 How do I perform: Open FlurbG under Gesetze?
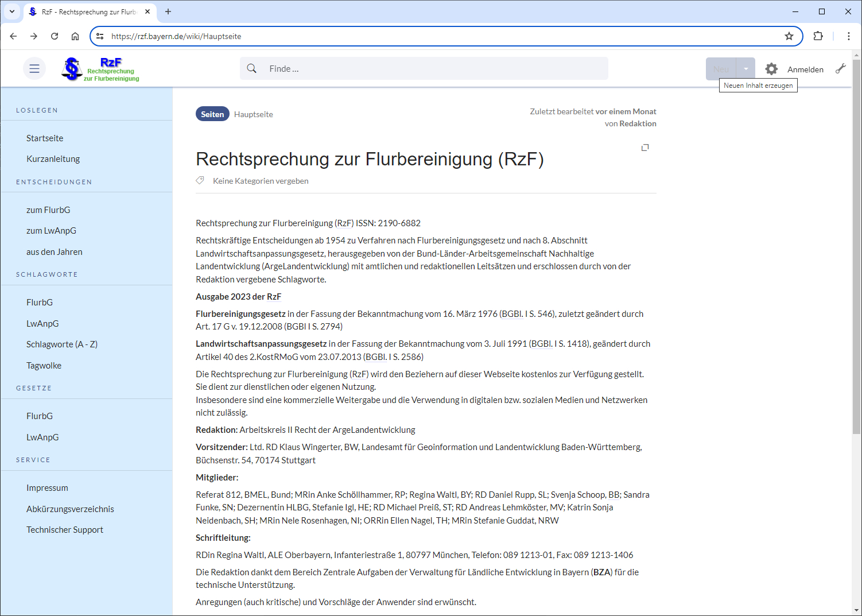(40, 416)
